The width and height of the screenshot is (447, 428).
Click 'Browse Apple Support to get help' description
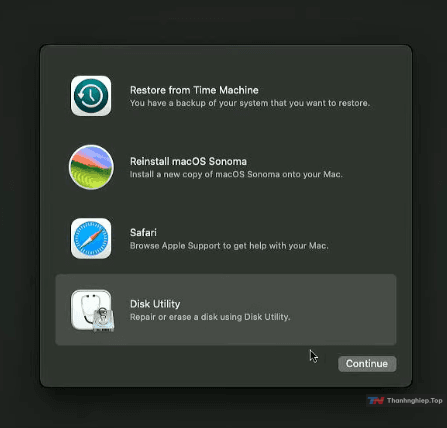229,246
